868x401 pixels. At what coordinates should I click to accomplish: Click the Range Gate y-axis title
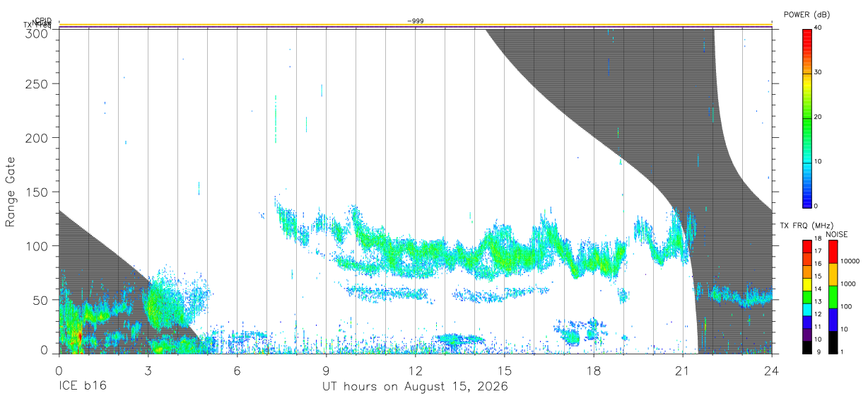coord(11,191)
